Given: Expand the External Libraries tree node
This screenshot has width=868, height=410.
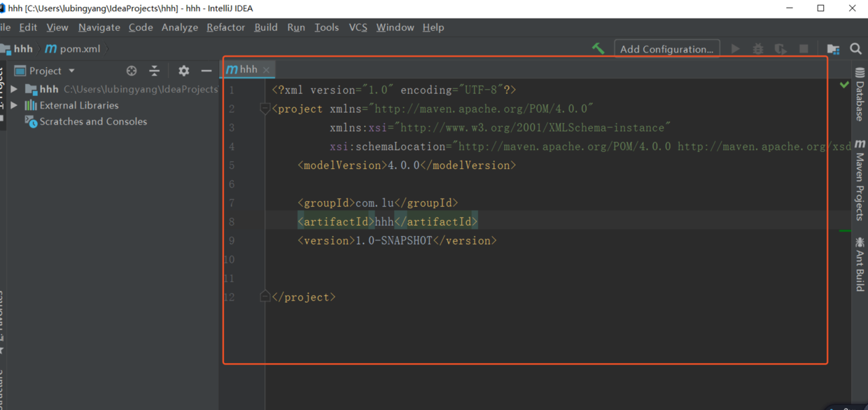Looking at the screenshot, I should click(x=14, y=105).
